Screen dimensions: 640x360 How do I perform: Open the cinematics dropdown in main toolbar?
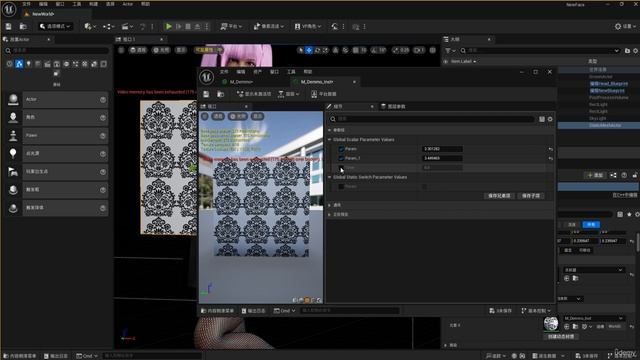click(127, 27)
